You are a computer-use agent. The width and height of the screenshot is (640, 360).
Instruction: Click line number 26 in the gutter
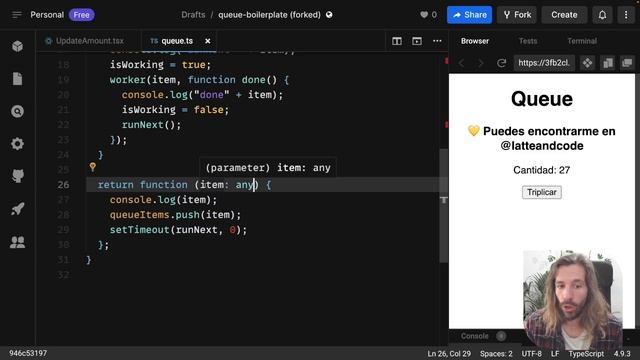pyautogui.click(x=63, y=185)
